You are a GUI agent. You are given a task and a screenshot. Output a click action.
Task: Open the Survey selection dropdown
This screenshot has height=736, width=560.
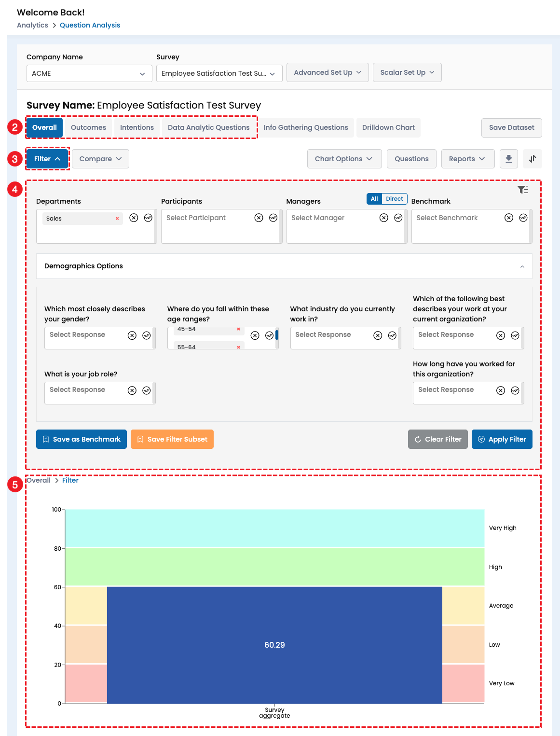coord(219,73)
